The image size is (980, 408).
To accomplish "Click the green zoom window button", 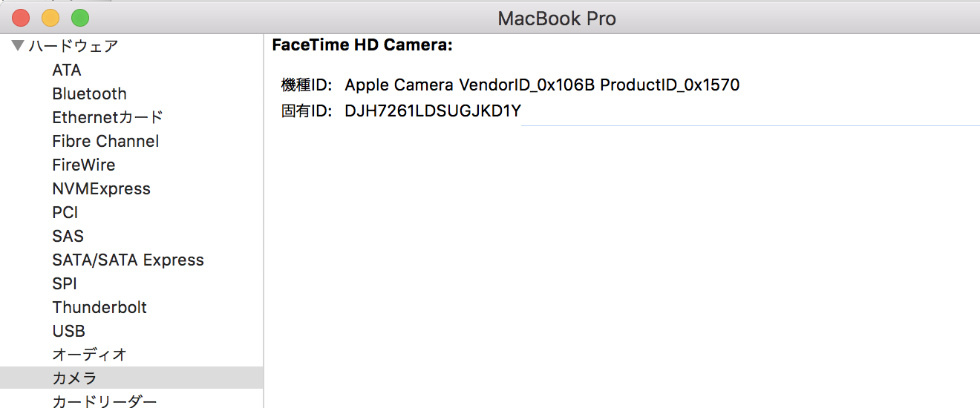I will (x=79, y=18).
